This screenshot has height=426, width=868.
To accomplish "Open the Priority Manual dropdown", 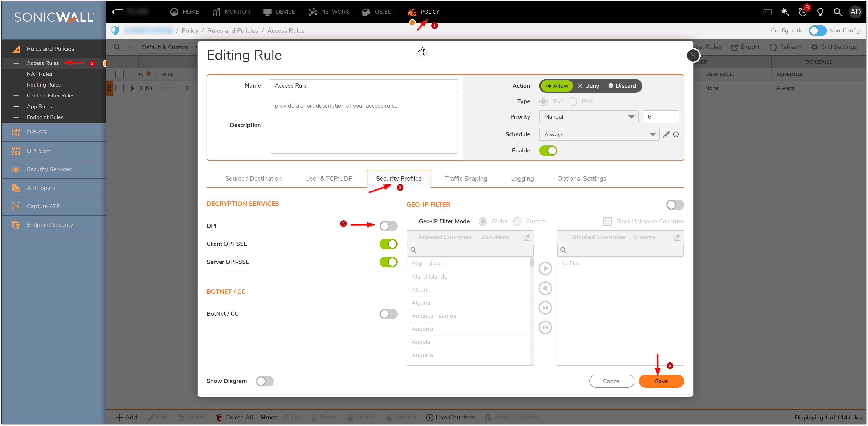I will tap(588, 117).
